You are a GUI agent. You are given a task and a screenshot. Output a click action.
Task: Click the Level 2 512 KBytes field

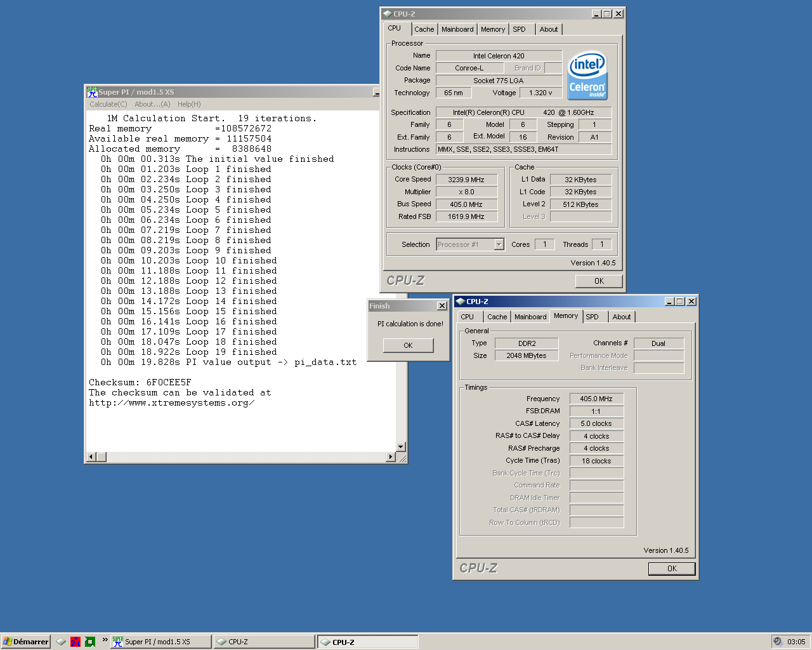coord(580,204)
